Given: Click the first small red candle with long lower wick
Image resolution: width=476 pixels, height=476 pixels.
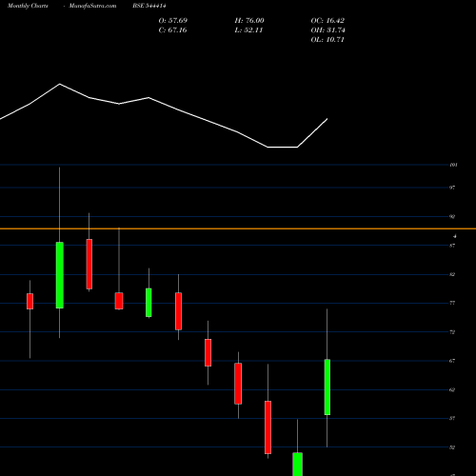Looking at the screenshot, I should 30,301.
